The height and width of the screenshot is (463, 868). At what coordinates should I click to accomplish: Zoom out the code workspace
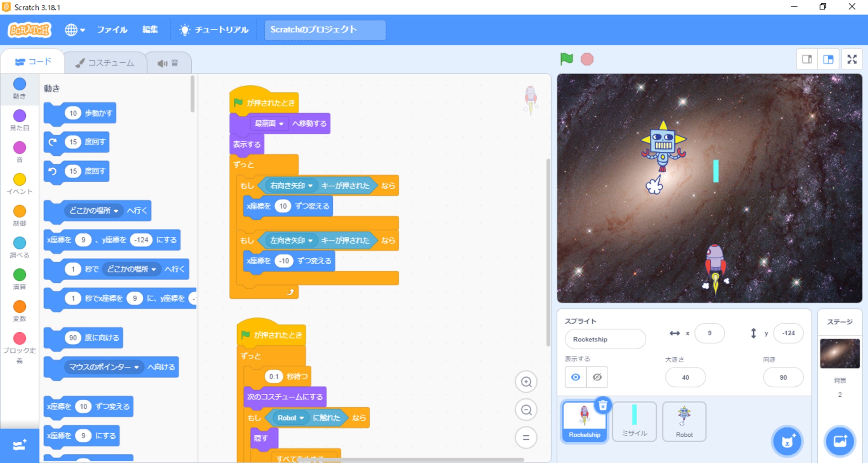[x=526, y=410]
